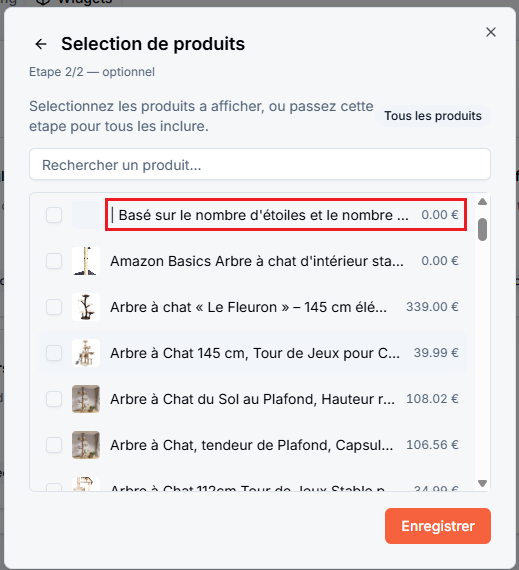Click thumbnail of Arbre à Chat 145 cm
The width and height of the screenshot is (519, 570).
86,353
